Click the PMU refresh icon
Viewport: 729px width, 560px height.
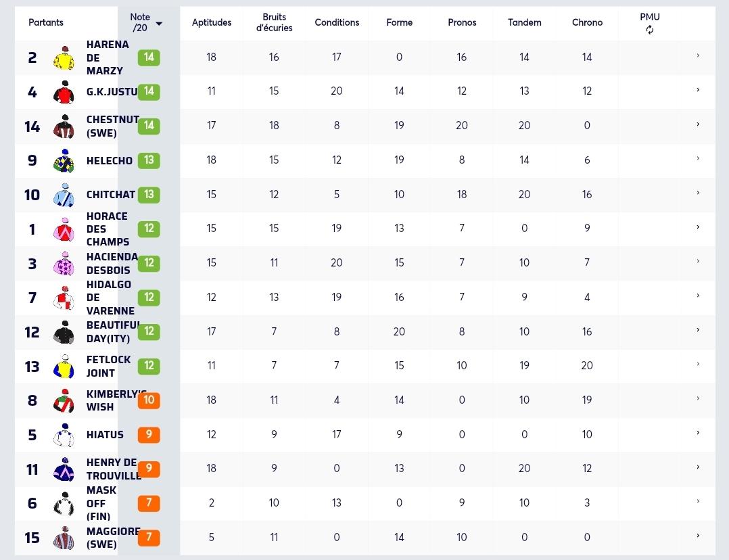coord(649,30)
